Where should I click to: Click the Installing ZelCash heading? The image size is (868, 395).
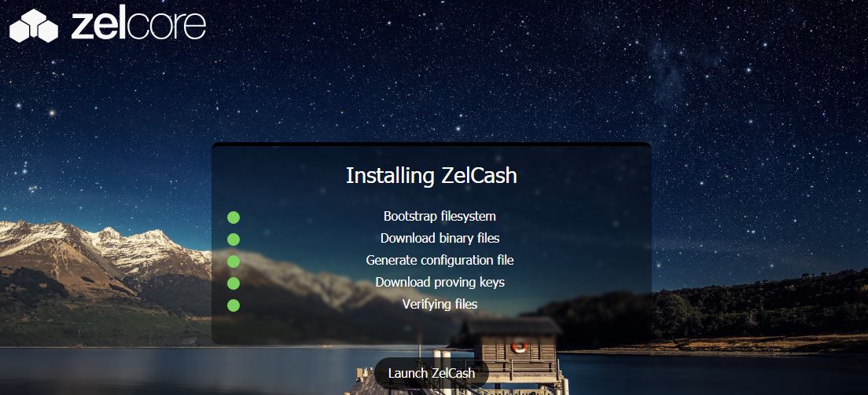[x=431, y=175]
